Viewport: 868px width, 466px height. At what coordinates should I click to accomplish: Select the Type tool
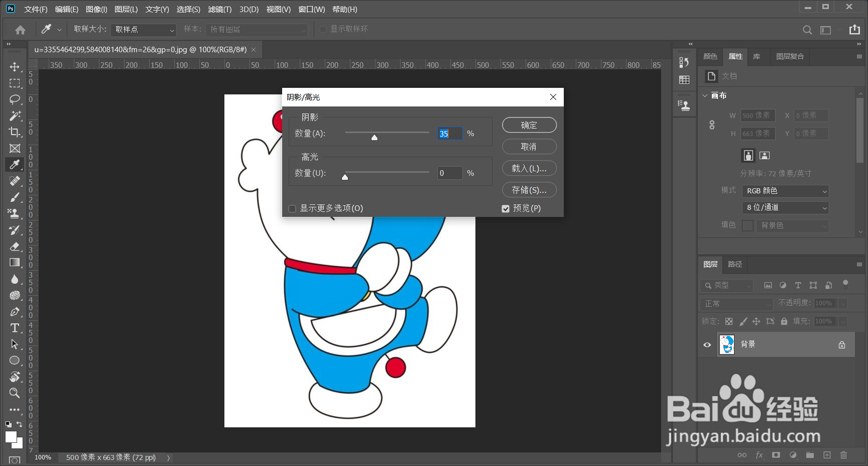15,328
